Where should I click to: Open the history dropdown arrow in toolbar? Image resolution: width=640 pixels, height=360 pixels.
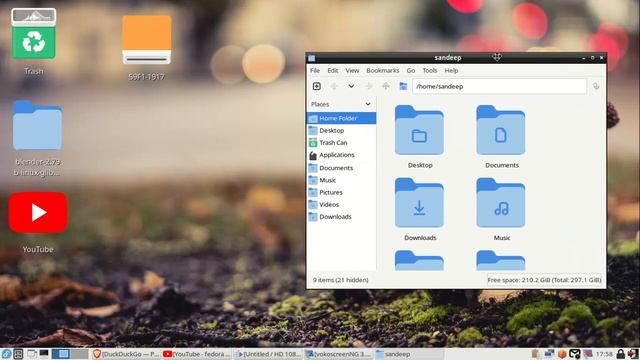point(351,86)
